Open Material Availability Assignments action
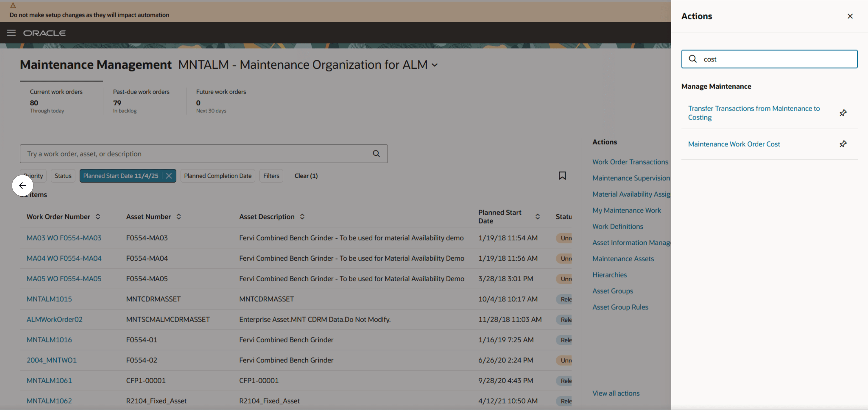The height and width of the screenshot is (410, 868). click(632, 194)
